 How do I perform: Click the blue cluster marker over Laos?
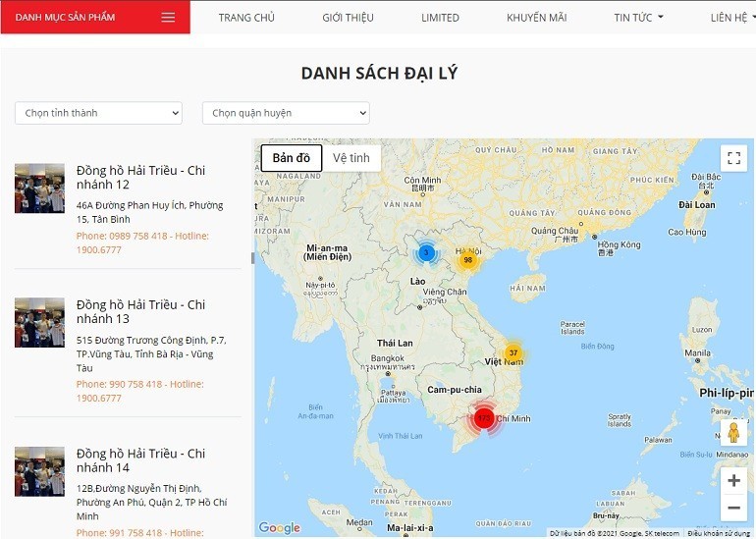click(x=426, y=252)
